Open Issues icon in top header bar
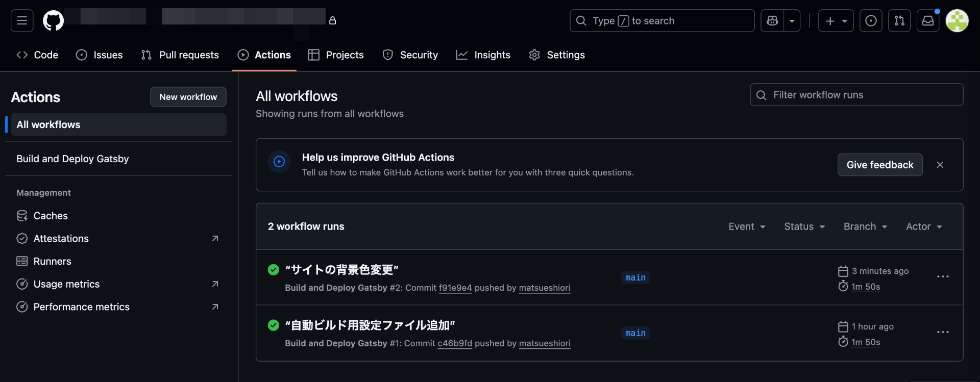Screen dimensions: 980x382 tap(871, 21)
